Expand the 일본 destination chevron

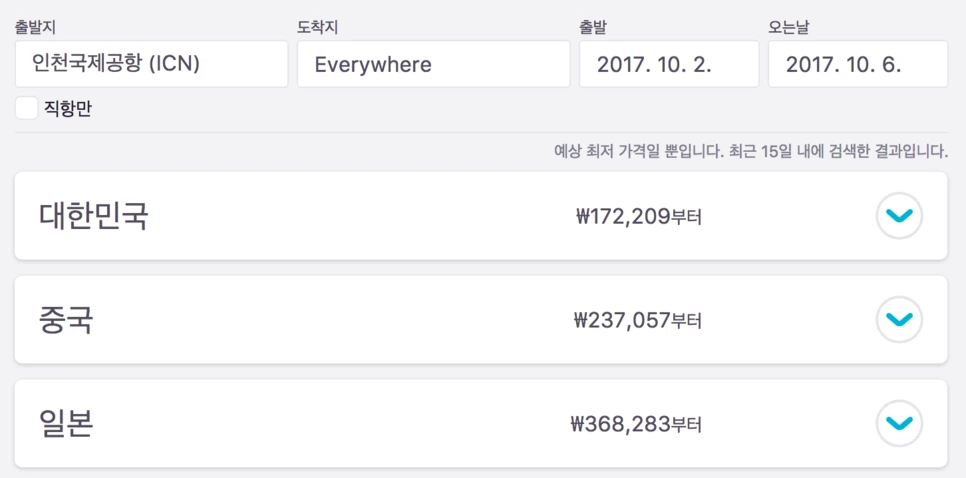pos(899,423)
